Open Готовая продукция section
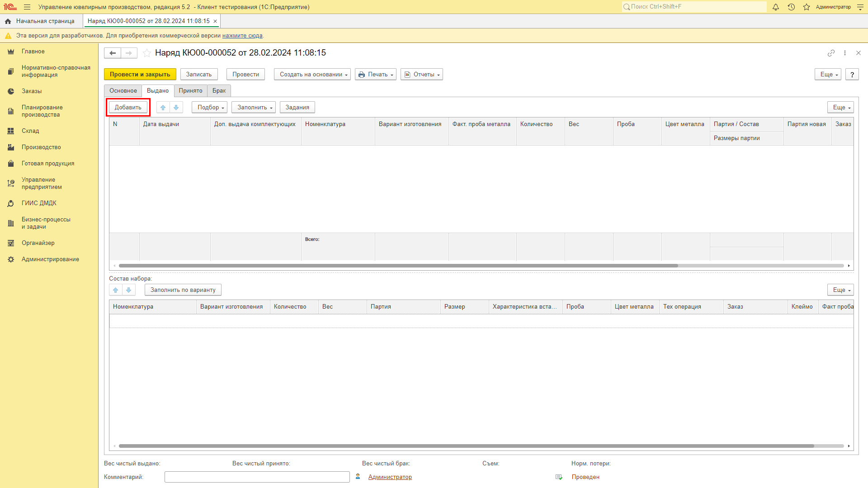This screenshot has height=488, width=868. [49, 164]
